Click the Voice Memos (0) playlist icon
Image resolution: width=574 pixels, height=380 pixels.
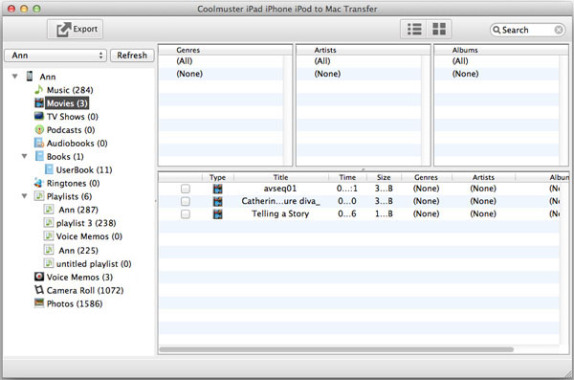tap(48, 236)
